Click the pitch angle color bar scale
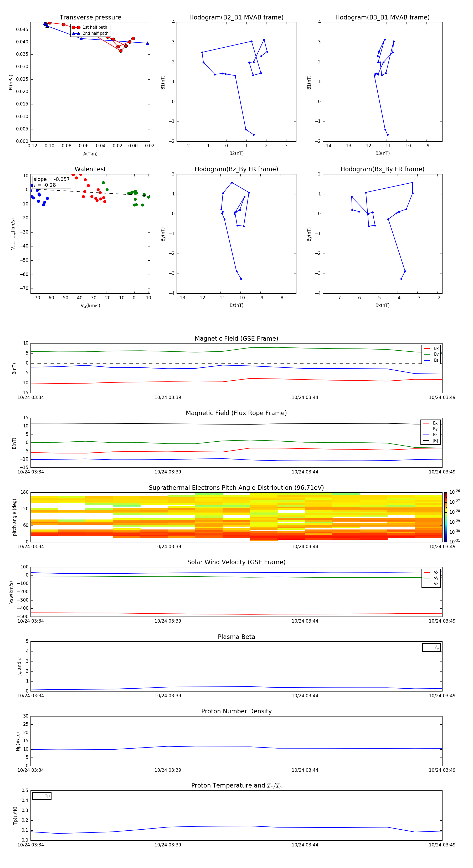 click(446, 517)
